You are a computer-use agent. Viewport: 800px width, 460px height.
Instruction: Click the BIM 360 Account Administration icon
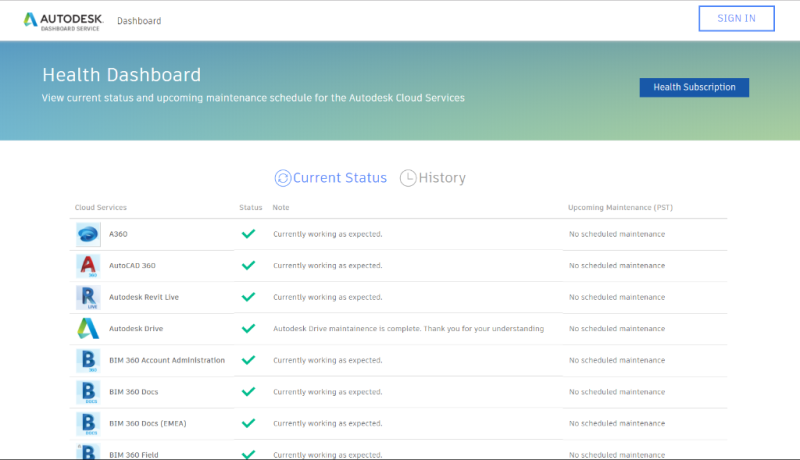[x=88, y=361]
